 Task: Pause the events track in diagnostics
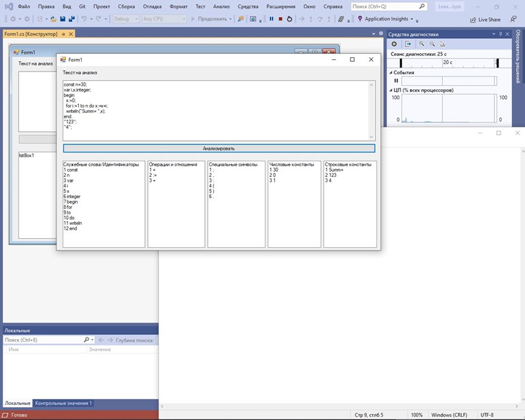(396, 80)
